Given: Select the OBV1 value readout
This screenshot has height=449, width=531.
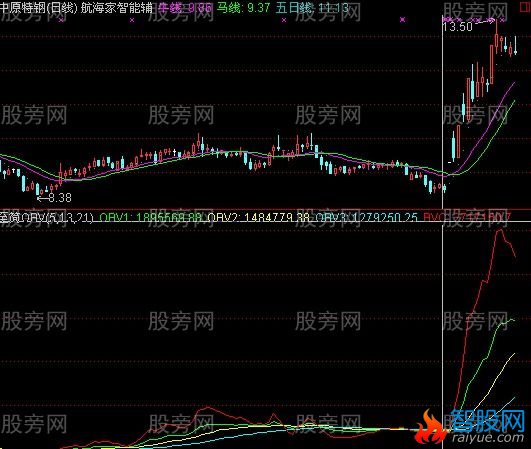Looking at the screenshot, I should (152, 217).
